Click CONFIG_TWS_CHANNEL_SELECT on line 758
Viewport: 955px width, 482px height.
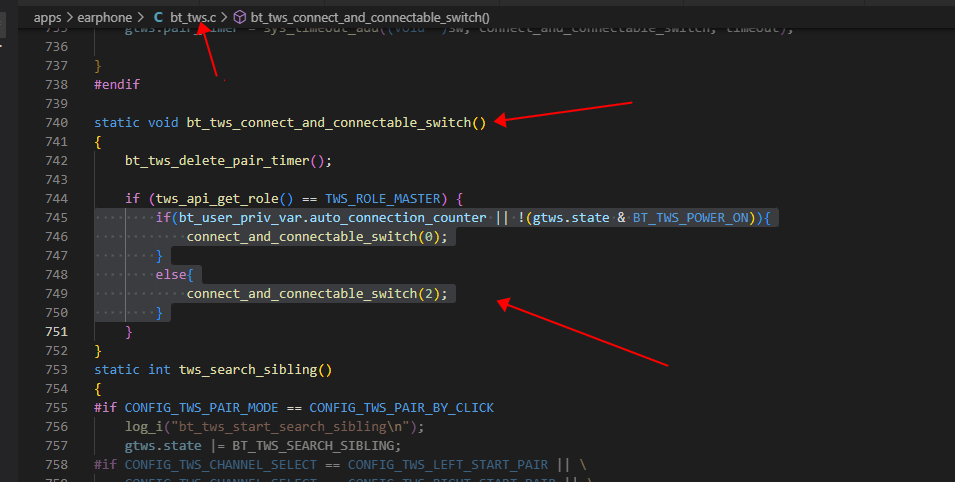click(221, 465)
